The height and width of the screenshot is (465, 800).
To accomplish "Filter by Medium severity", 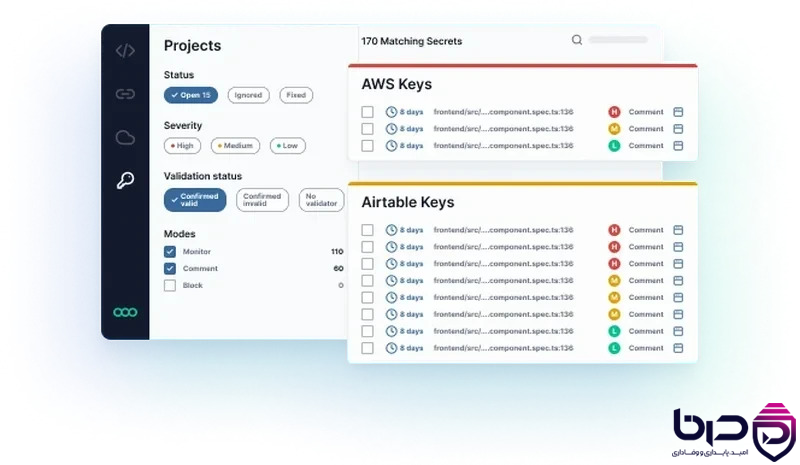I will (x=235, y=145).
